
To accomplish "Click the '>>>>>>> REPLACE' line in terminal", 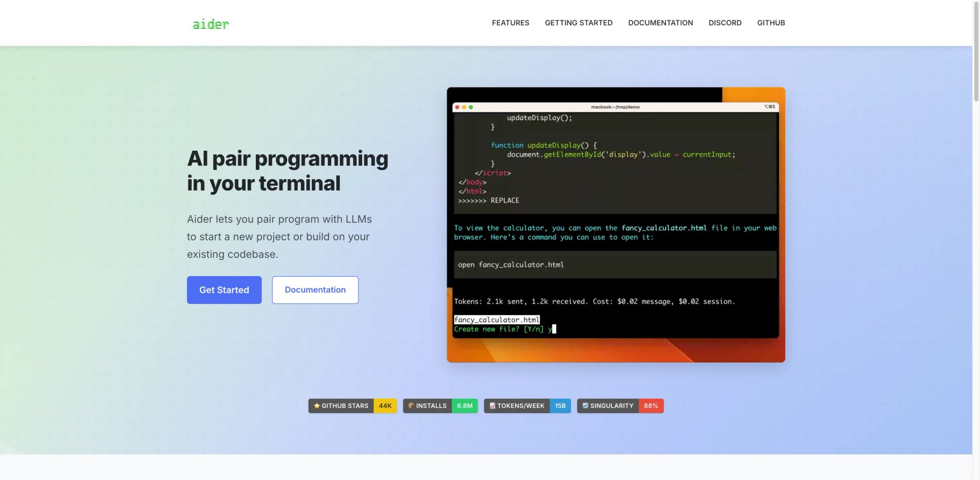I will point(489,201).
